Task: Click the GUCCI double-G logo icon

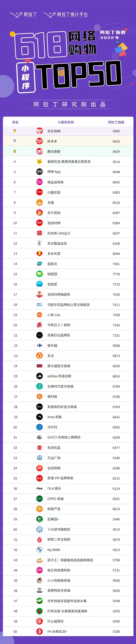Action: [39, 437]
